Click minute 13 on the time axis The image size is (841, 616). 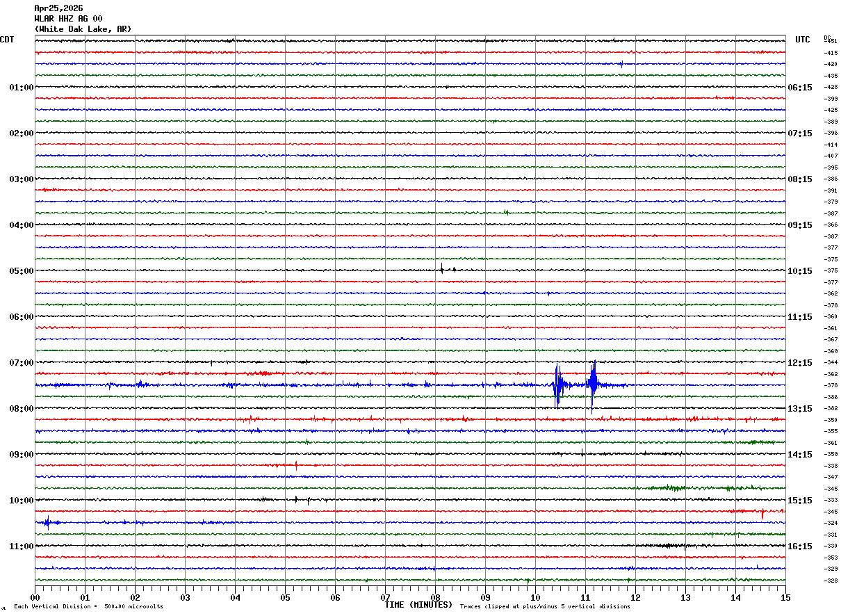(685, 597)
